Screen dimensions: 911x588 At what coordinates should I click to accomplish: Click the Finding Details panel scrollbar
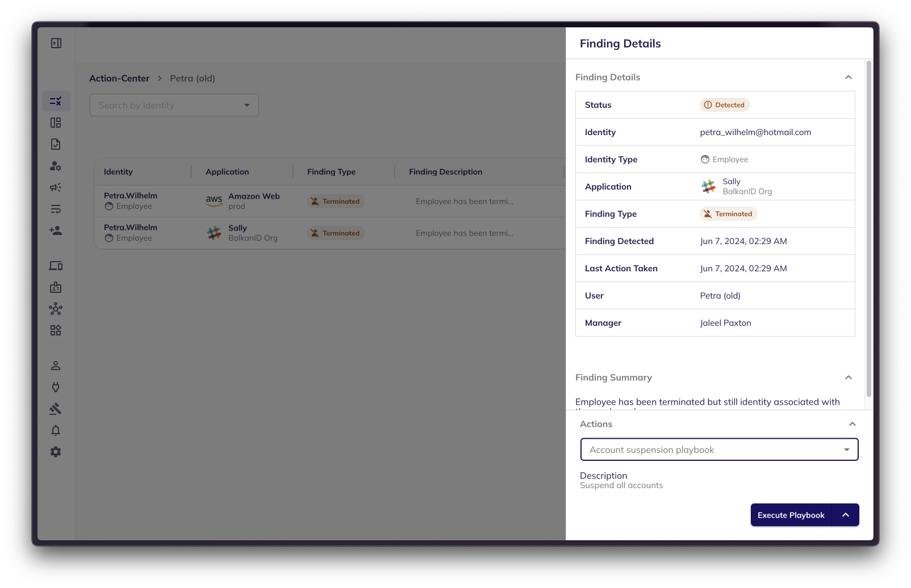pos(868,227)
